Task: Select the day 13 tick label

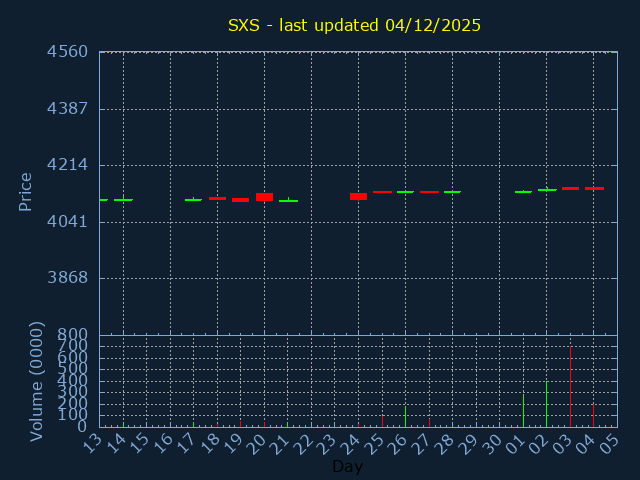Action: point(93,443)
